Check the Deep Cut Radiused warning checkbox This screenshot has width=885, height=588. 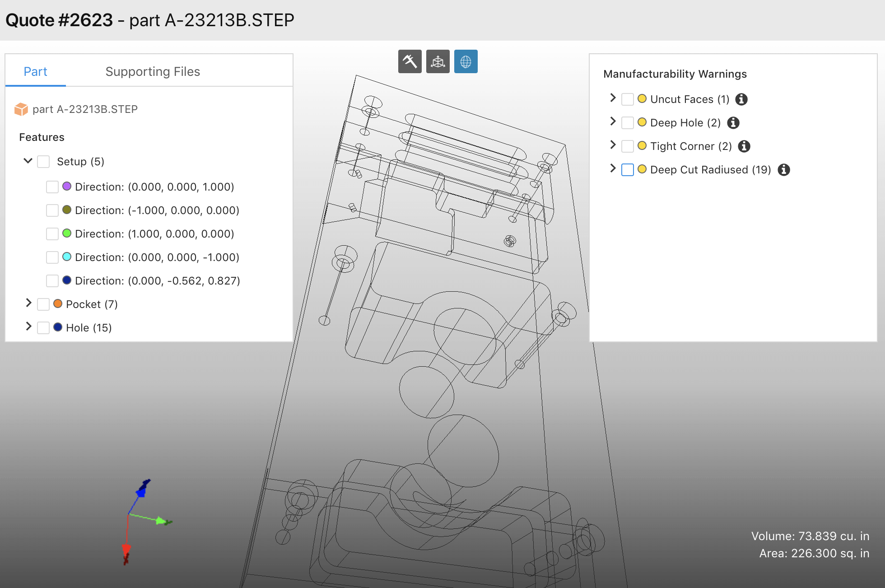(628, 170)
